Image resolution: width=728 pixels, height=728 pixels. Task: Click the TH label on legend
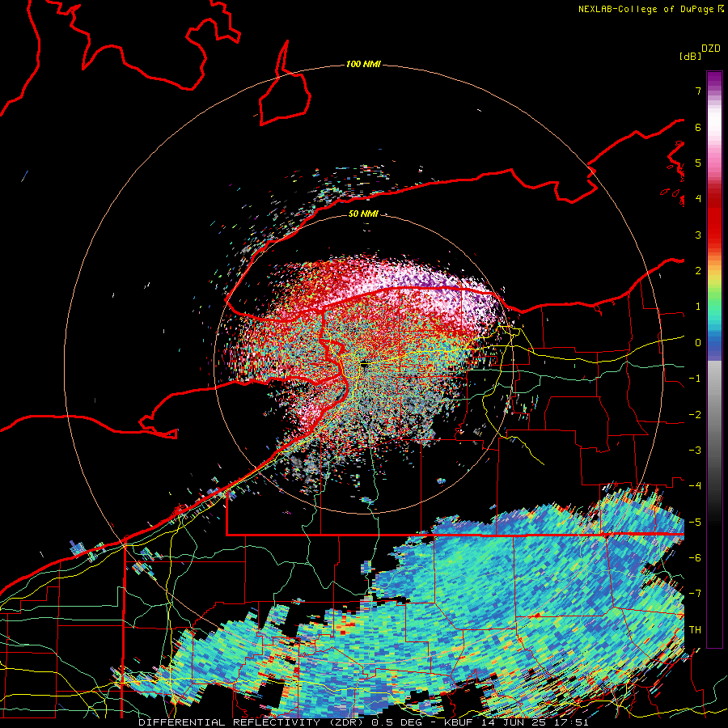tap(695, 630)
